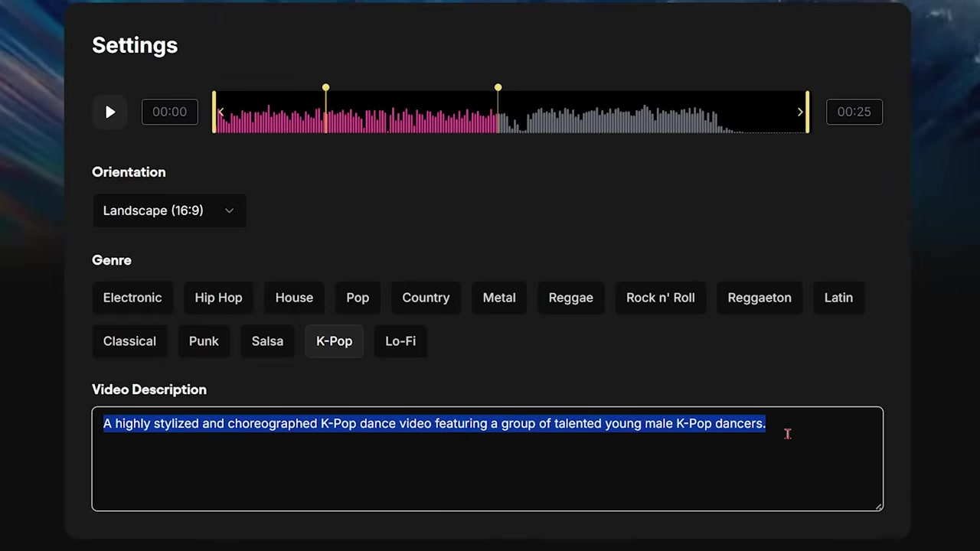Select the Metal genre
The height and width of the screenshot is (551, 980).
click(499, 298)
